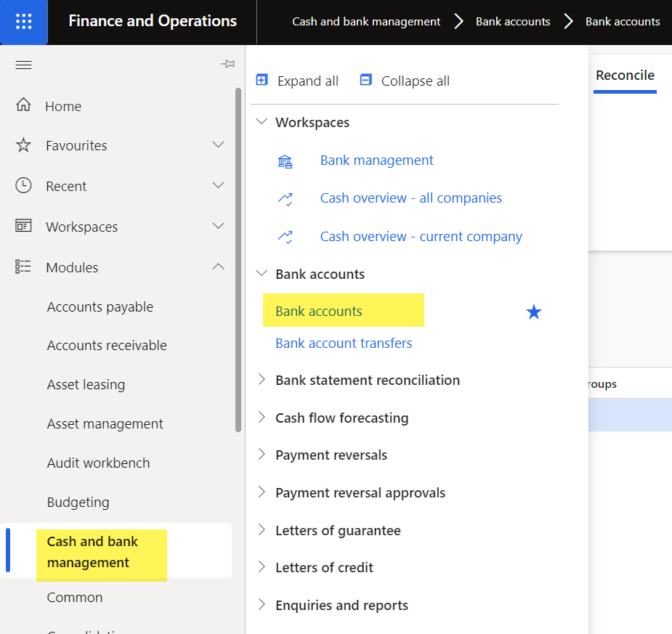Image resolution: width=672 pixels, height=634 pixels.
Task: Open the Reconcile tab
Action: point(625,76)
